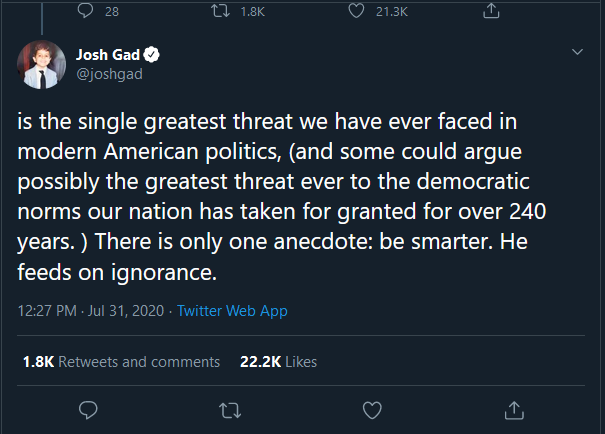Expand the tweet's more options chevron
The height and width of the screenshot is (434, 605).
point(576,51)
